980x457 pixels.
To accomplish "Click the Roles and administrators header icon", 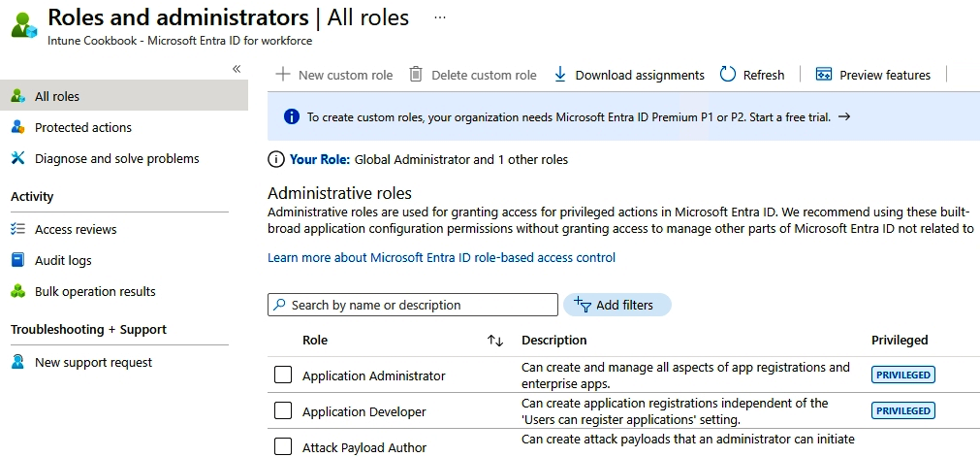I will pos(24,24).
